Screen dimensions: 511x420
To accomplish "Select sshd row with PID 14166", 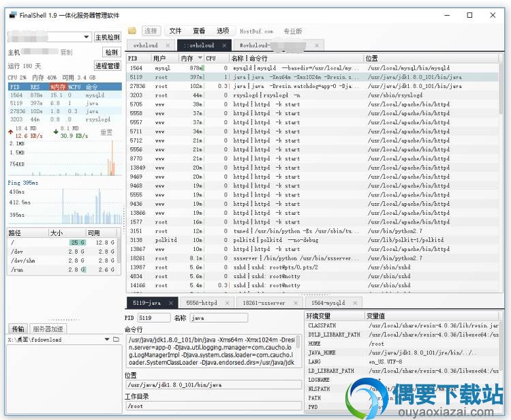I will (312, 285).
